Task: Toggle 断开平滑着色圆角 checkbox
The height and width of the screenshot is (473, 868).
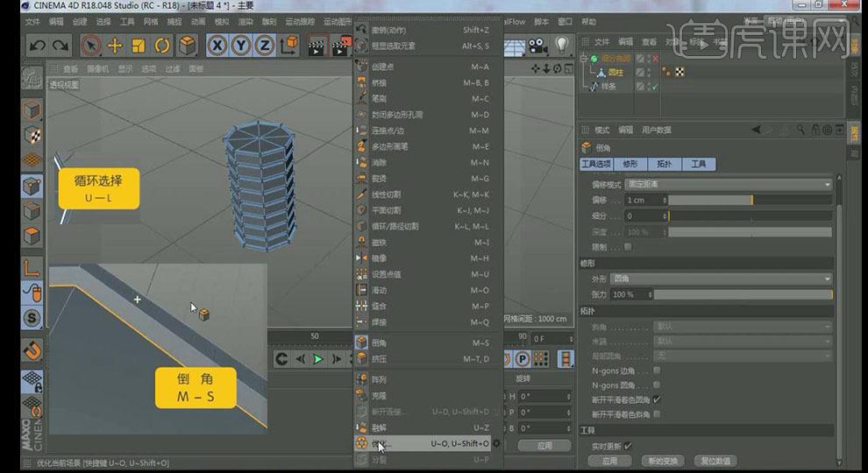Action: pyautogui.click(x=657, y=399)
